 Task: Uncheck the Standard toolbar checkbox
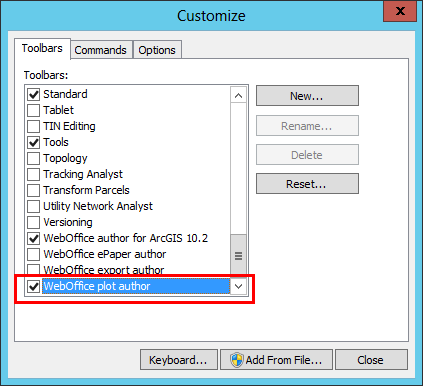33,94
